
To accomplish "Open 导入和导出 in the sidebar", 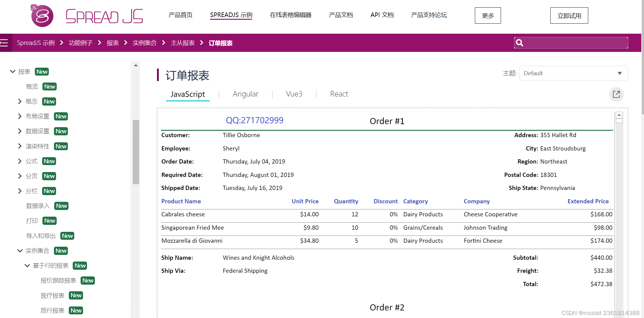I will pyautogui.click(x=41, y=236).
